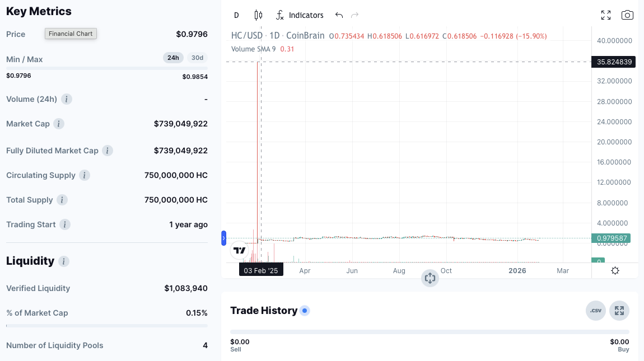Open chart settings gear icon
644x361 pixels.
click(x=615, y=271)
